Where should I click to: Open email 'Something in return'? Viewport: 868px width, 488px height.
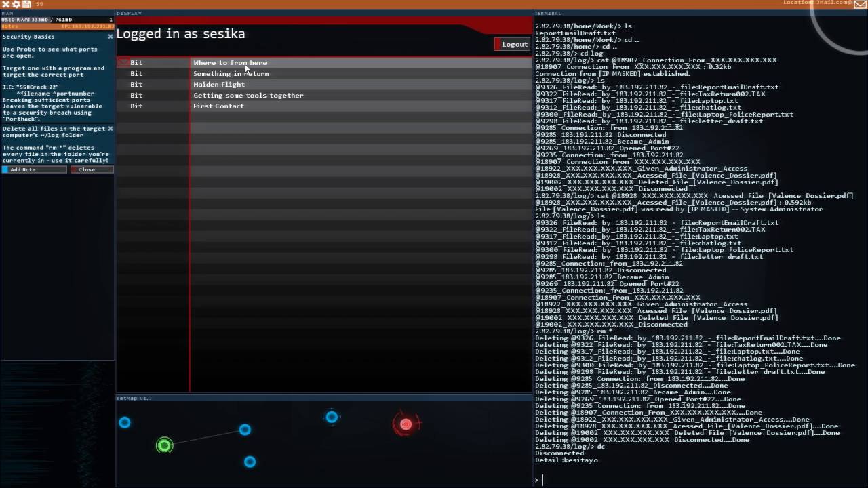324,73
